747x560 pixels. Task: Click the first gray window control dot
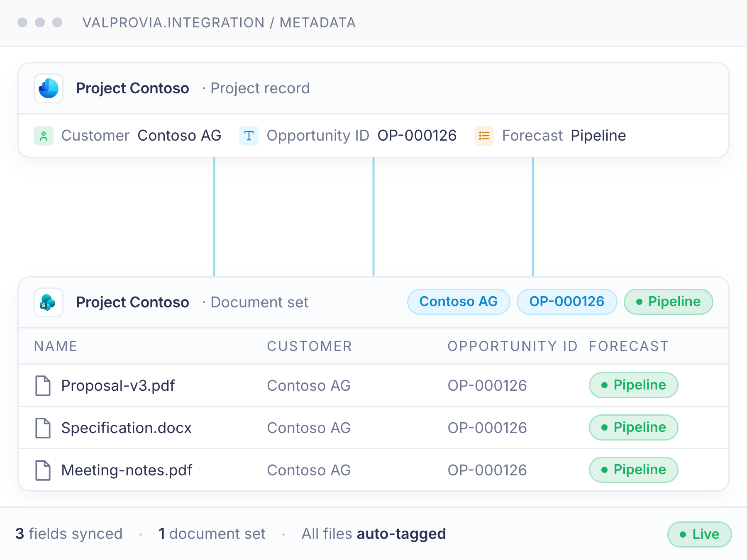tap(22, 22)
